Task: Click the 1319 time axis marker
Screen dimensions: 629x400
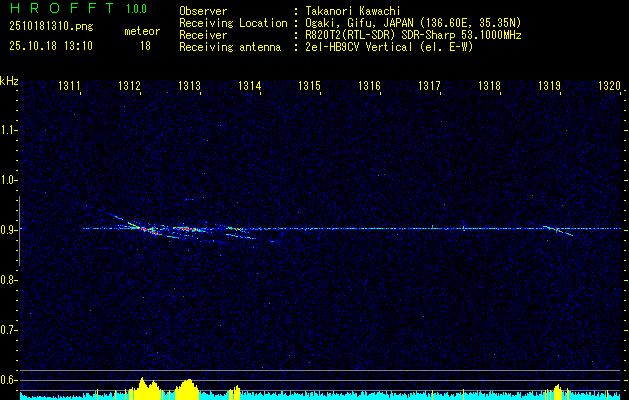Action: (550, 86)
